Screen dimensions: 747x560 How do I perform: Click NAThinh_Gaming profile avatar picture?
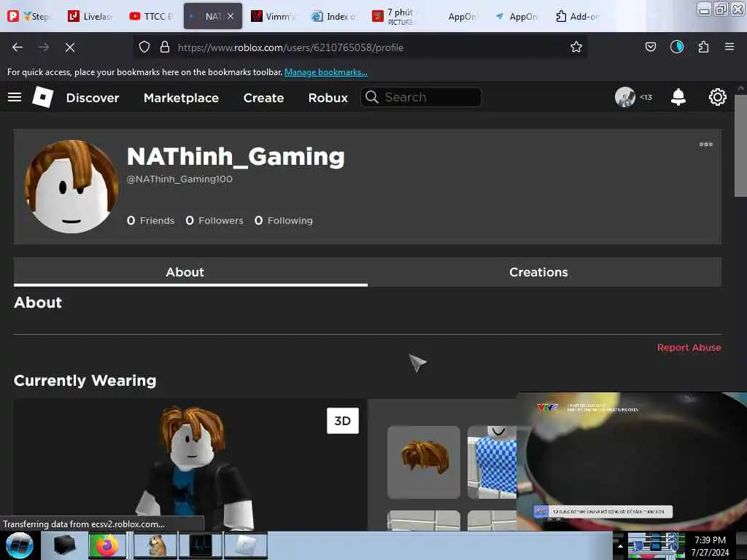pos(71,186)
